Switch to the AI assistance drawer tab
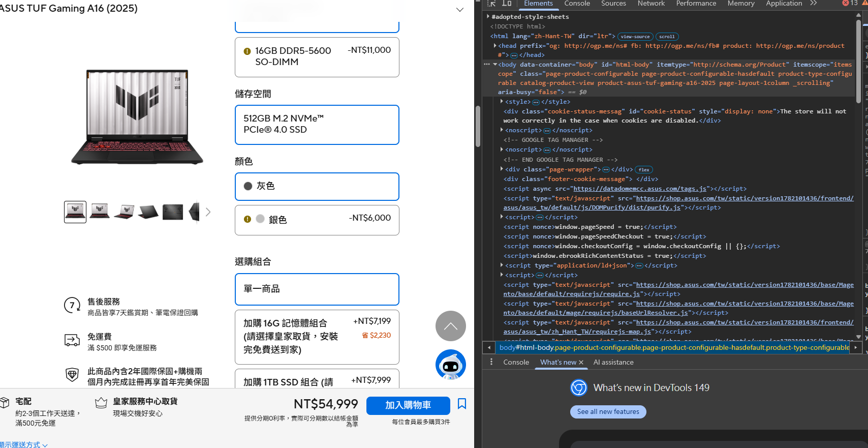 pos(613,363)
